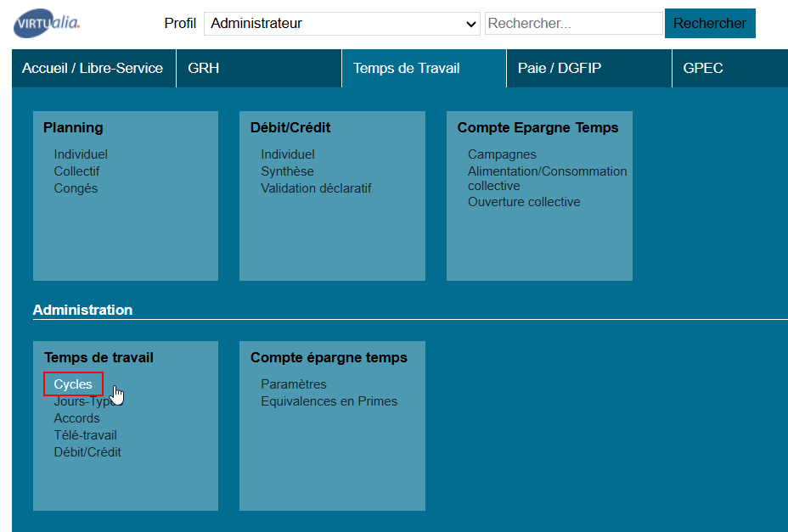Image resolution: width=788 pixels, height=532 pixels.
Task: Open Individuel under Planning
Action: (x=81, y=154)
